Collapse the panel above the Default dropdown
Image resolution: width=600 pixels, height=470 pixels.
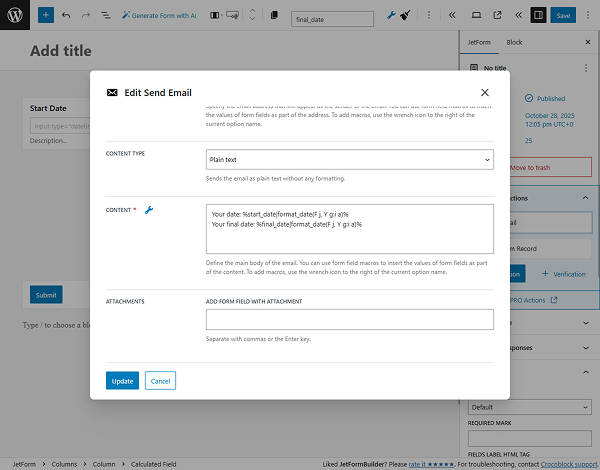click(585, 372)
